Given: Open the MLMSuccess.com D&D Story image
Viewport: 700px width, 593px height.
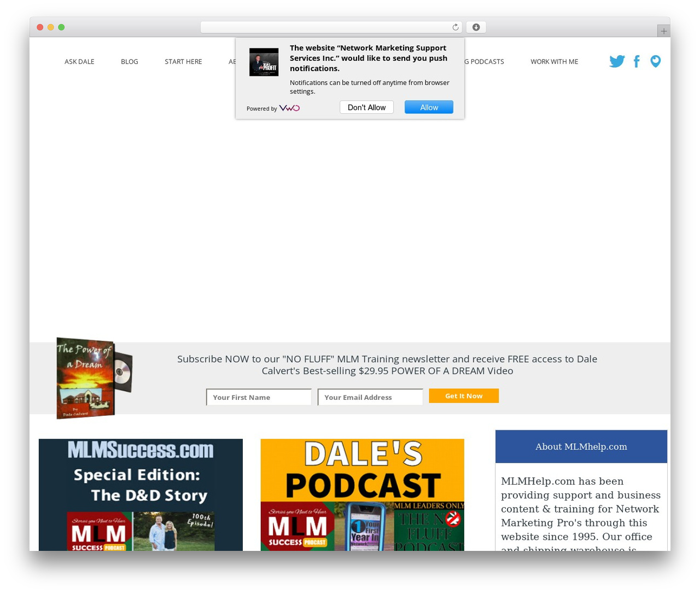Looking at the screenshot, I should (141, 495).
